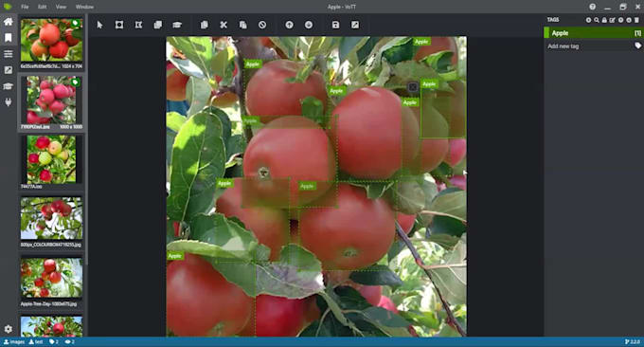Image resolution: width=644 pixels, height=347 pixels.
Task: Click visited assets eye count
Action: tap(70, 342)
